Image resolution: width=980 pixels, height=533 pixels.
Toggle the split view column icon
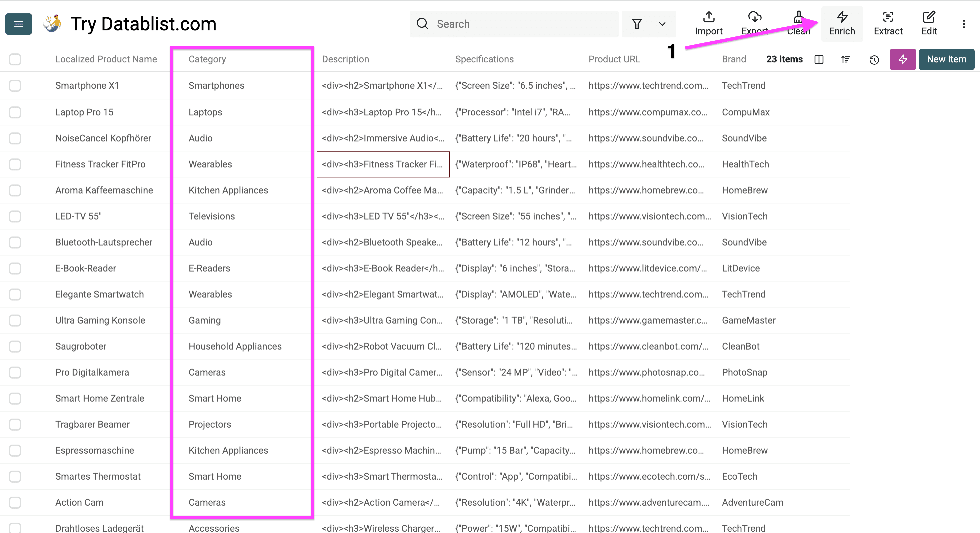(819, 59)
